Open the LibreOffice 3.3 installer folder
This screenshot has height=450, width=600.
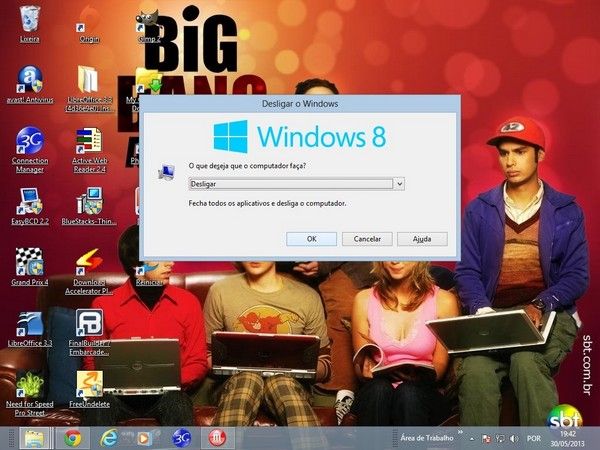(89, 89)
